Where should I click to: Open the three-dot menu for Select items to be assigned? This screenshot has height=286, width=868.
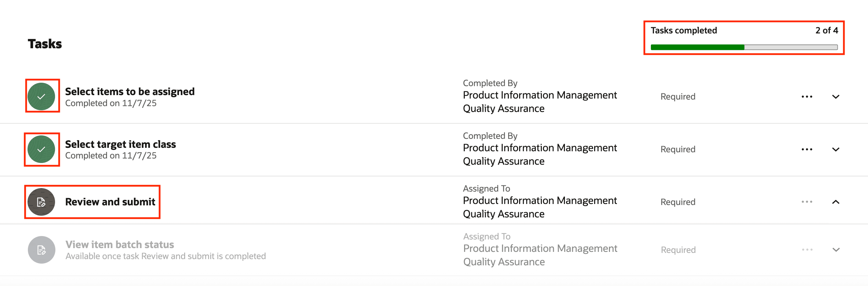807,97
